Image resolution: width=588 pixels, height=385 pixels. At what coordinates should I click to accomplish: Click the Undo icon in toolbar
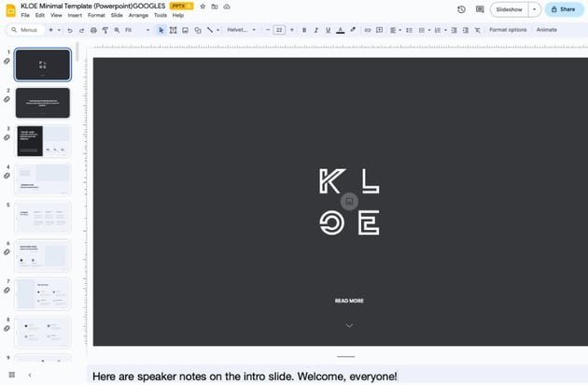pyautogui.click(x=69, y=30)
